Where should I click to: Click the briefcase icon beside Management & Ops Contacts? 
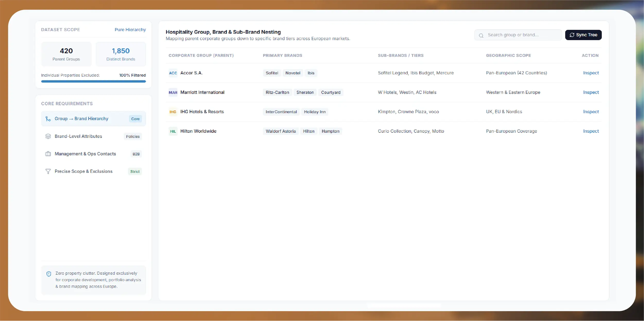(48, 154)
